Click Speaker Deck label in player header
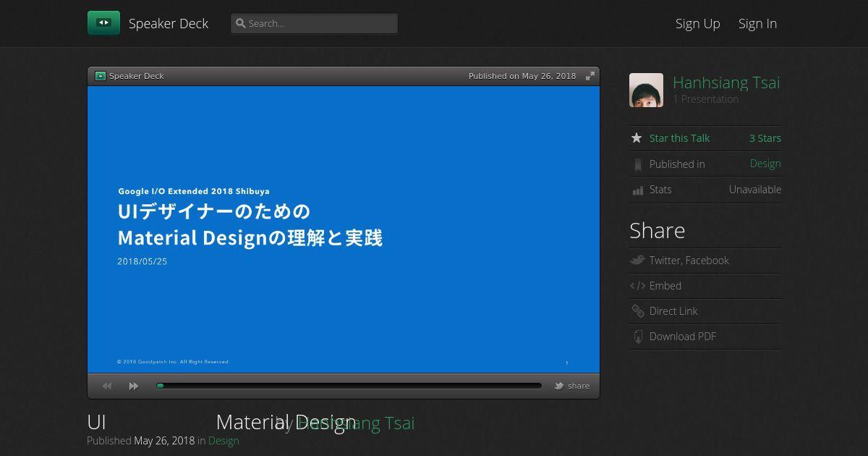The width and height of the screenshot is (868, 456). click(137, 76)
